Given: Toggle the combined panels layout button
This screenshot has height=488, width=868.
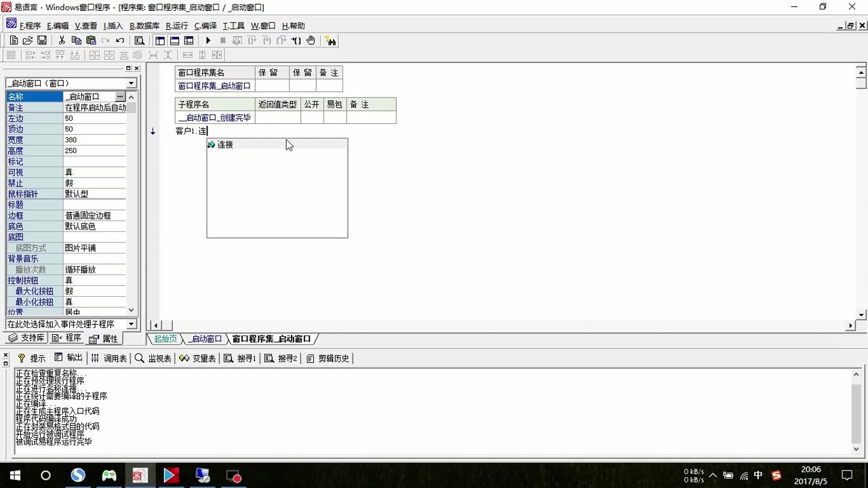Looking at the screenshot, I should pyautogui.click(x=189, y=41).
